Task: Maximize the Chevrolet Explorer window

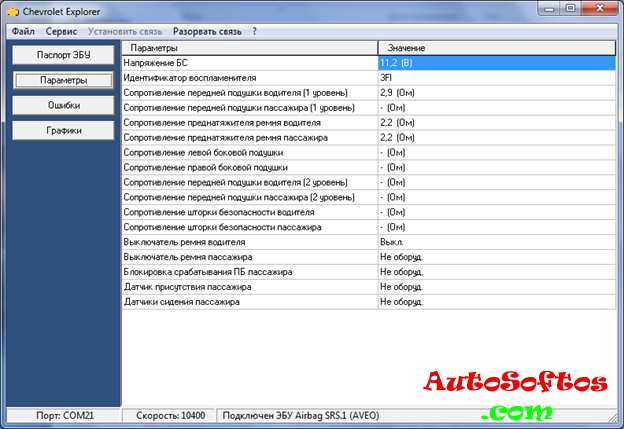Action: click(x=570, y=8)
